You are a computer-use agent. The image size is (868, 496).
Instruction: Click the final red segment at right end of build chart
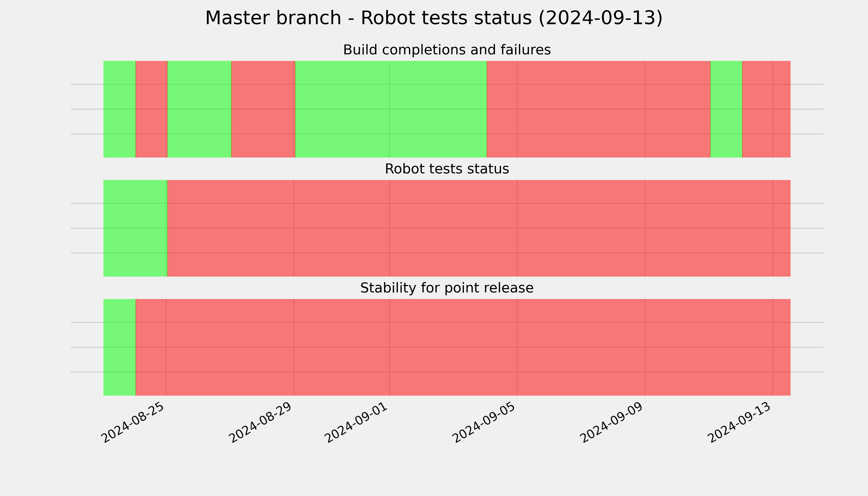[x=766, y=109]
